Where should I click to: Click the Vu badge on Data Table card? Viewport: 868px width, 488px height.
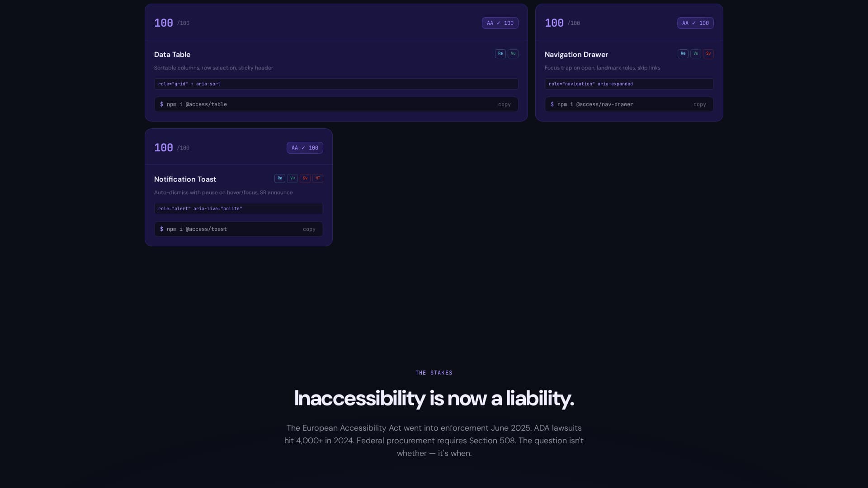[x=513, y=54]
